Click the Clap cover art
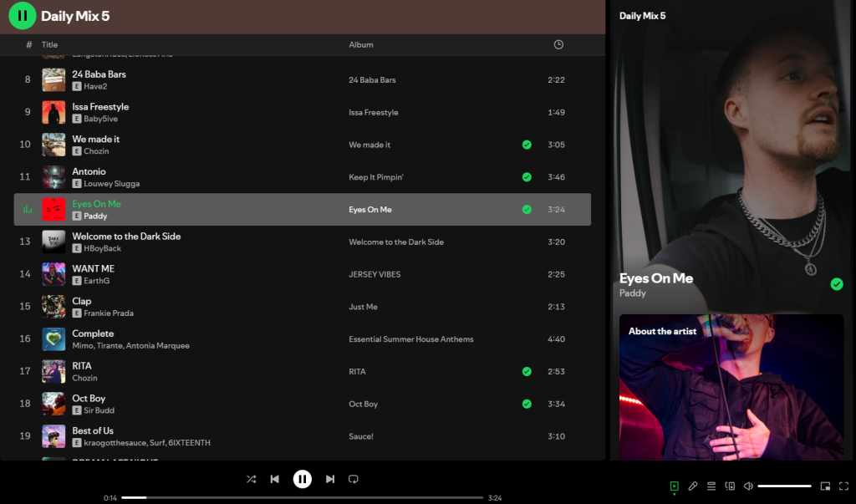Screen dimensions: 856x504 (53, 307)
